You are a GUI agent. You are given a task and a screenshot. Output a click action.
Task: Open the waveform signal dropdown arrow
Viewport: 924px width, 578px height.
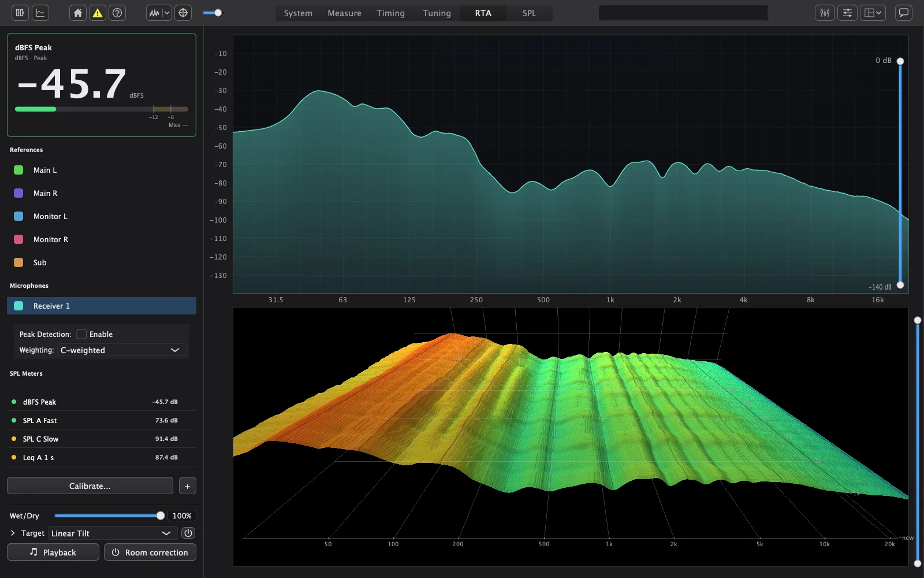pyautogui.click(x=167, y=13)
